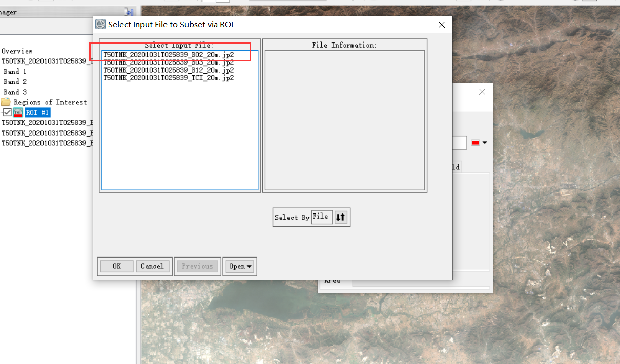Image resolution: width=620 pixels, height=364 pixels.
Task: Select the ROI tool icon beside ROI #1
Action: point(18,112)
